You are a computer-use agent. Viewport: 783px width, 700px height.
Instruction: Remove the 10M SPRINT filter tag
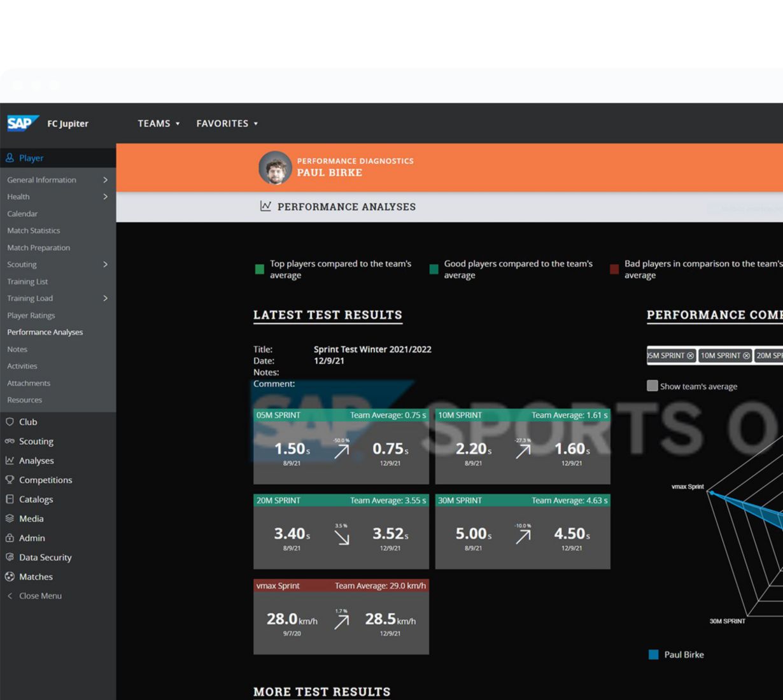(746, 356)
